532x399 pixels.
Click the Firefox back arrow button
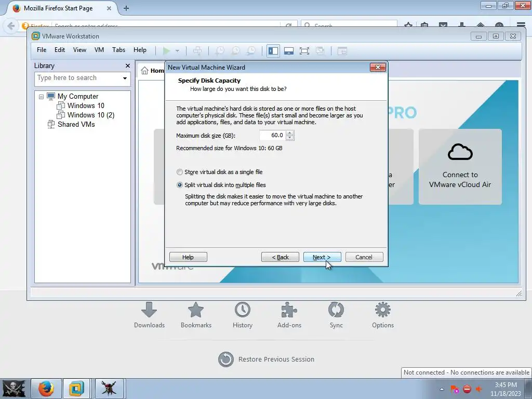(11, 26)
